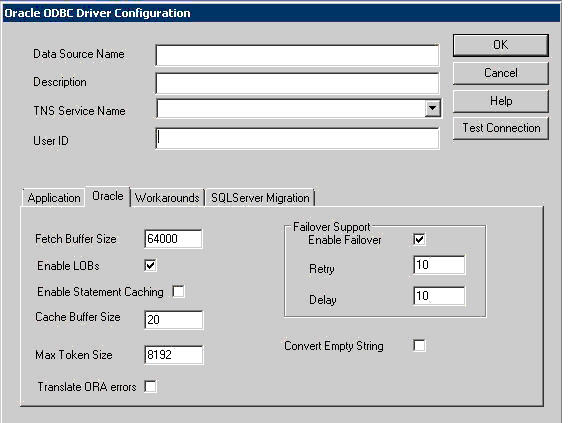569x423 pixels.
Task: Click the Cancel button
Action: pos(500,73)
